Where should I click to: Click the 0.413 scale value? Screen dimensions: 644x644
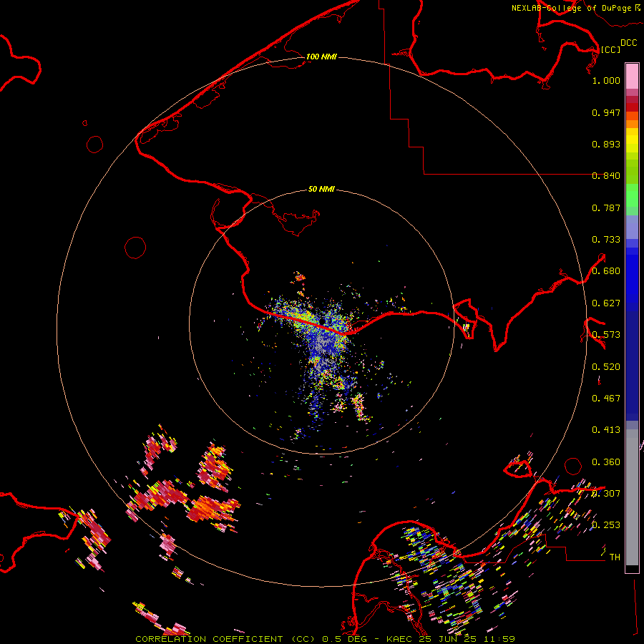click(x=606, y=430)
